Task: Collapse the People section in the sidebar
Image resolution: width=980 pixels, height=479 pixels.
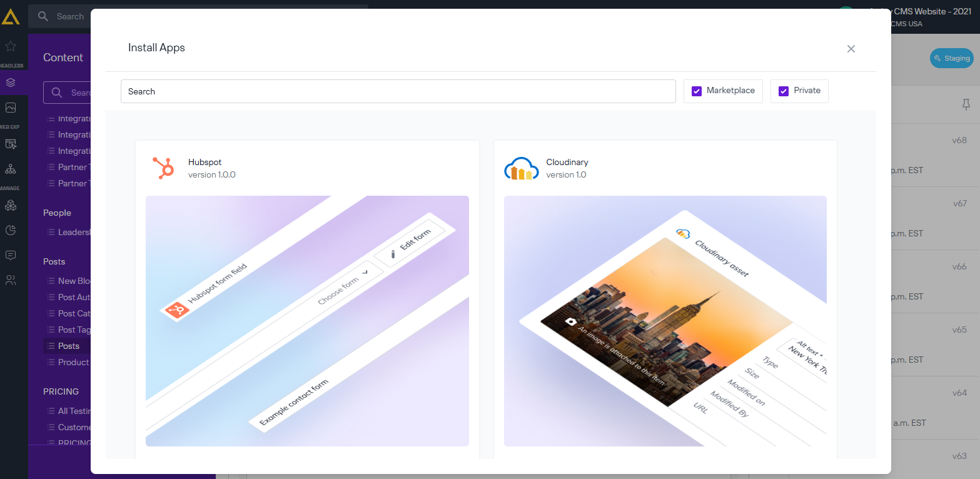Action: click(57, 213)
